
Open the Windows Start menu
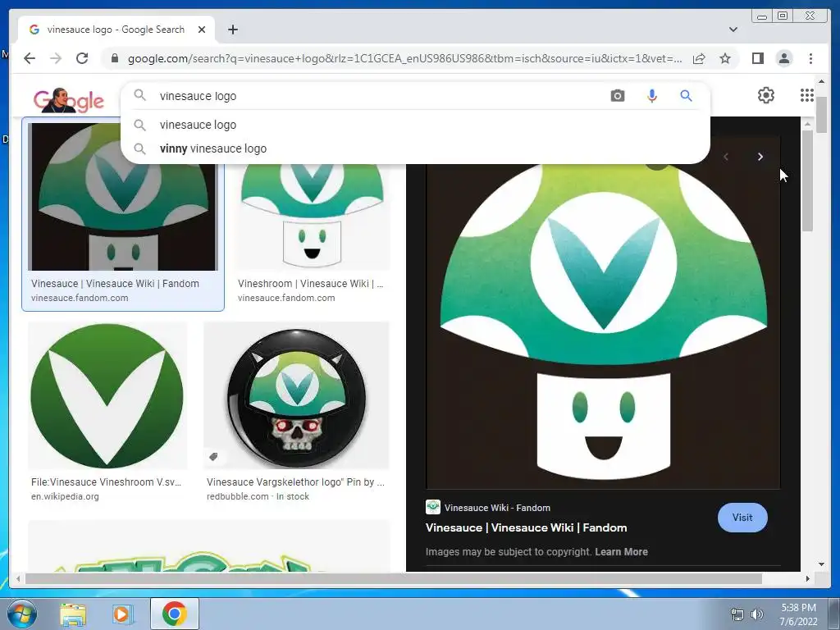(22, 614)
